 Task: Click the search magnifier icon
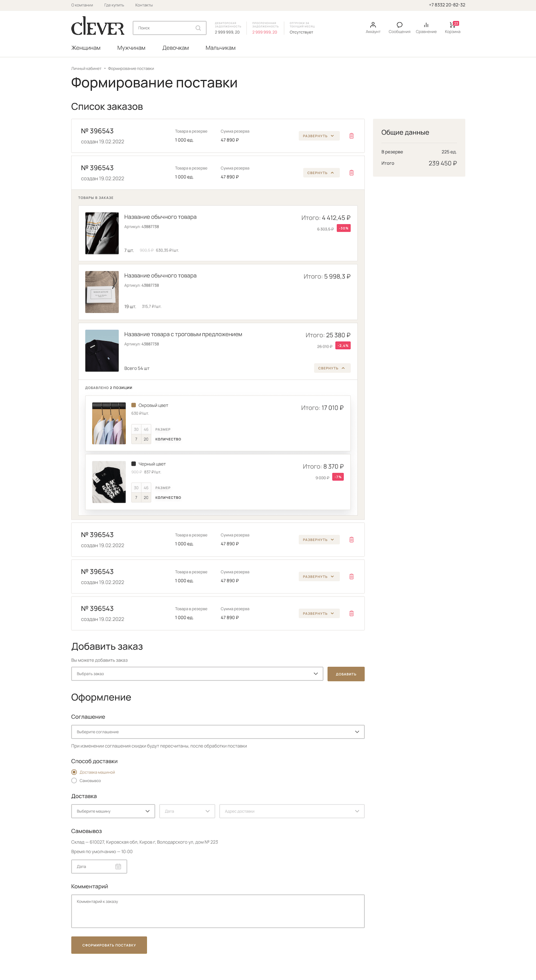coord(198,28)
